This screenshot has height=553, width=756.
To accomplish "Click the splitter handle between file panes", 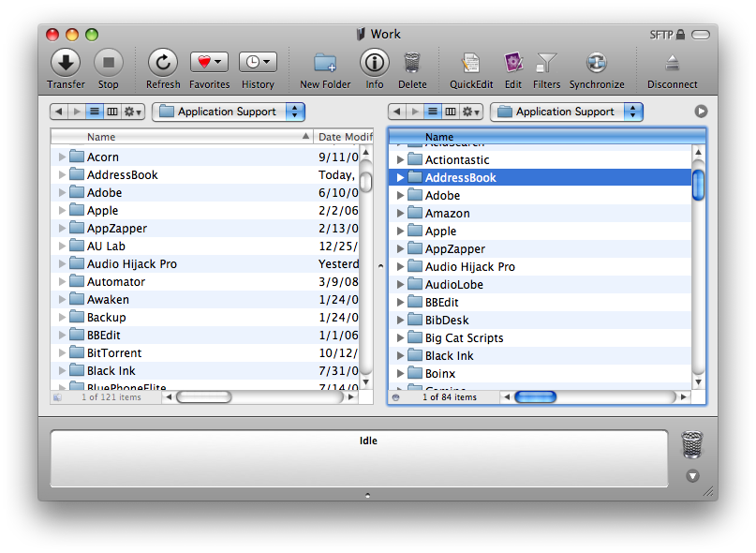I will point(380,266).
